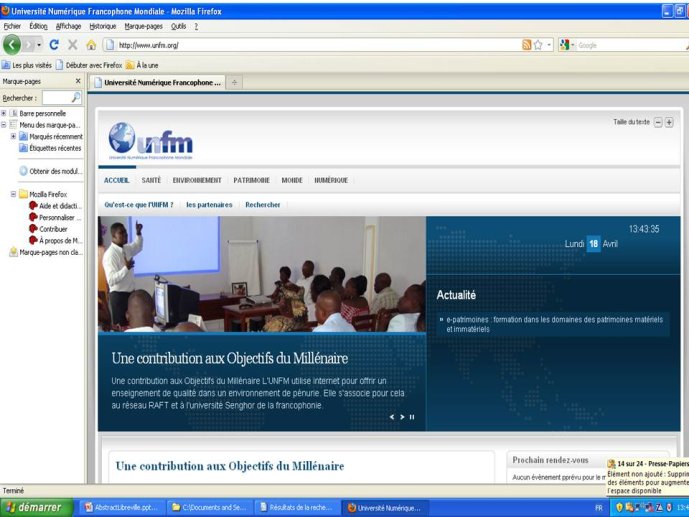This screenshot has width=689, height=517.
Task: Open the Affichage menu
Action: pos(68,26)
